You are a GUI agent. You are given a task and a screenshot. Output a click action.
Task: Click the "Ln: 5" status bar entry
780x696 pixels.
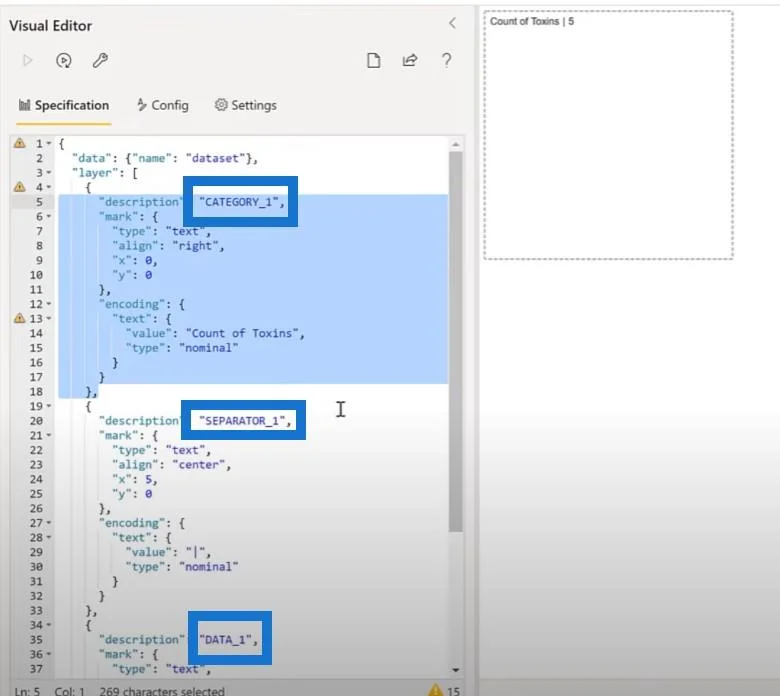coord(27,692)
